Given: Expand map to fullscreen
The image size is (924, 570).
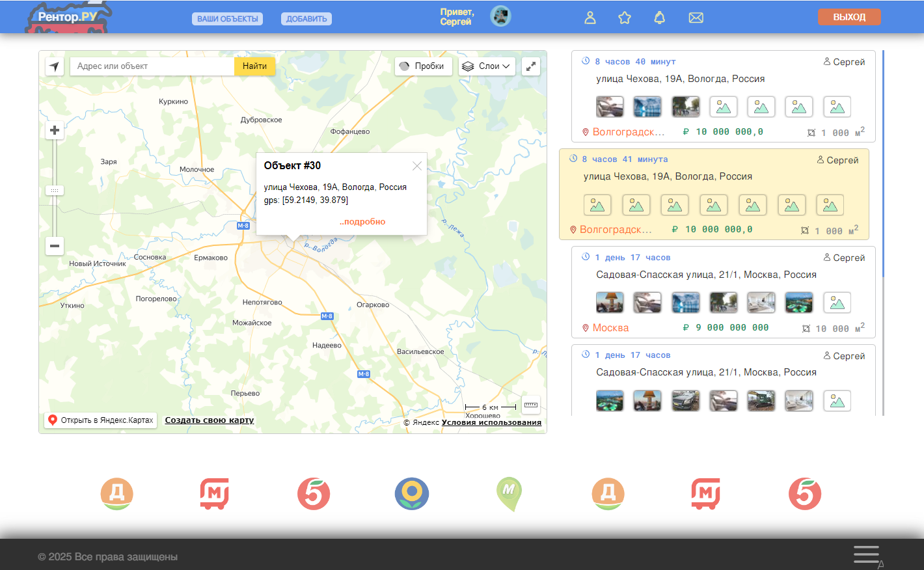Looking at the screenshot, I should click(531, 66).
